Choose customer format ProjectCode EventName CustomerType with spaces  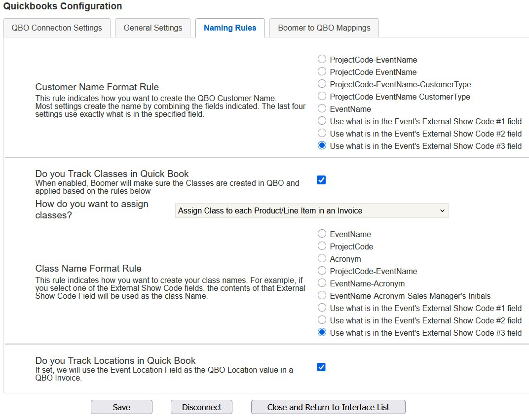coord(322,97)
